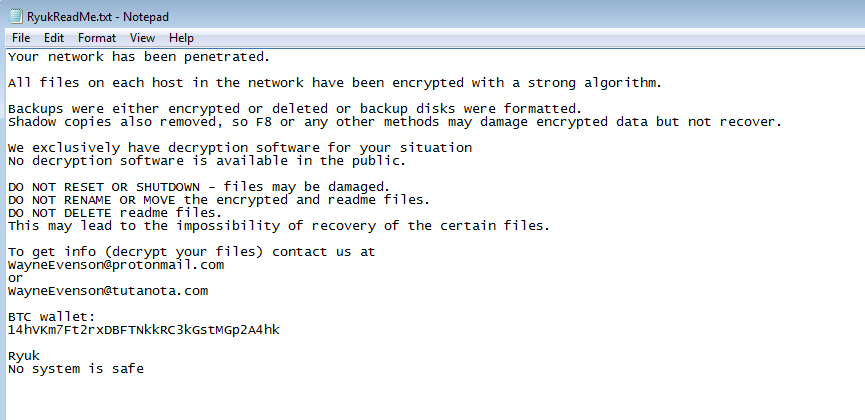This screenshot has width=865, height=420.
Task: Click the 'We exclusively have decryption software' line
Action: click(240, 147)
